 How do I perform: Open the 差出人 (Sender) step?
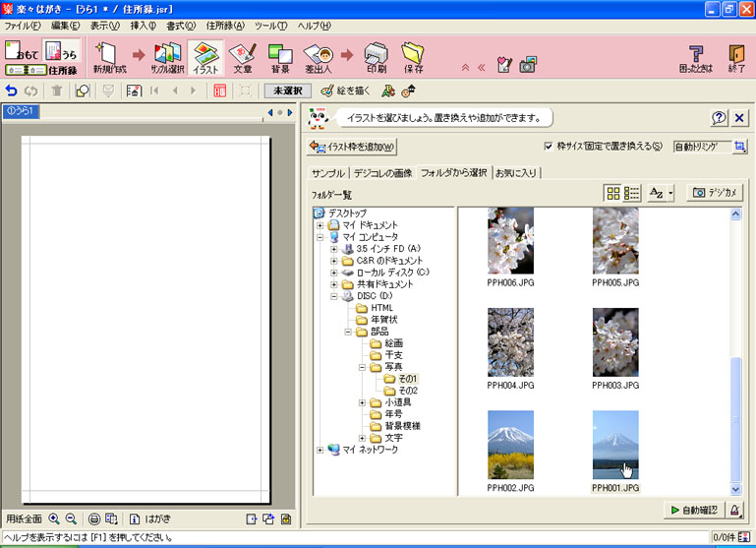point(318,57)
